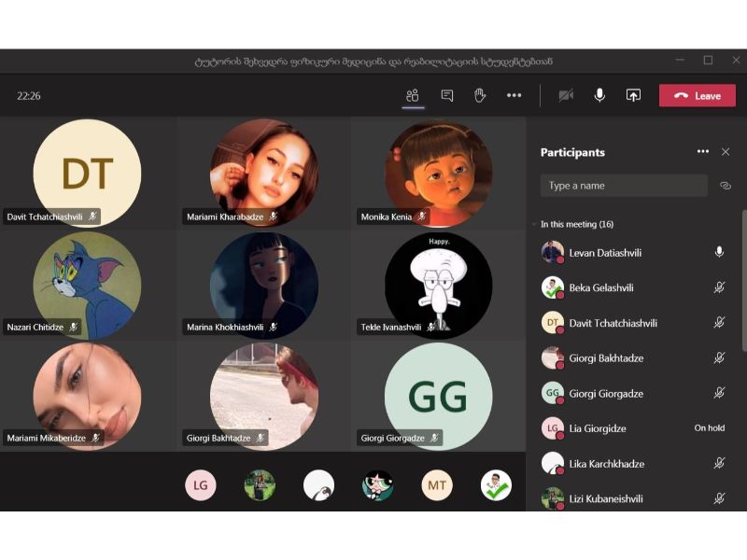Click Giorgi Giorgadze's GG video tile
This screenshot has width=747, height=560.
click(439, 396)
